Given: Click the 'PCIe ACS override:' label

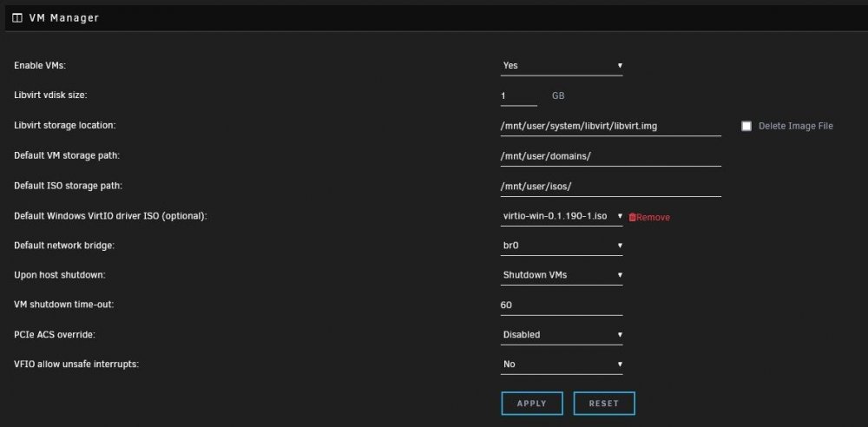Looking at the screenshot, I should 56,335.
